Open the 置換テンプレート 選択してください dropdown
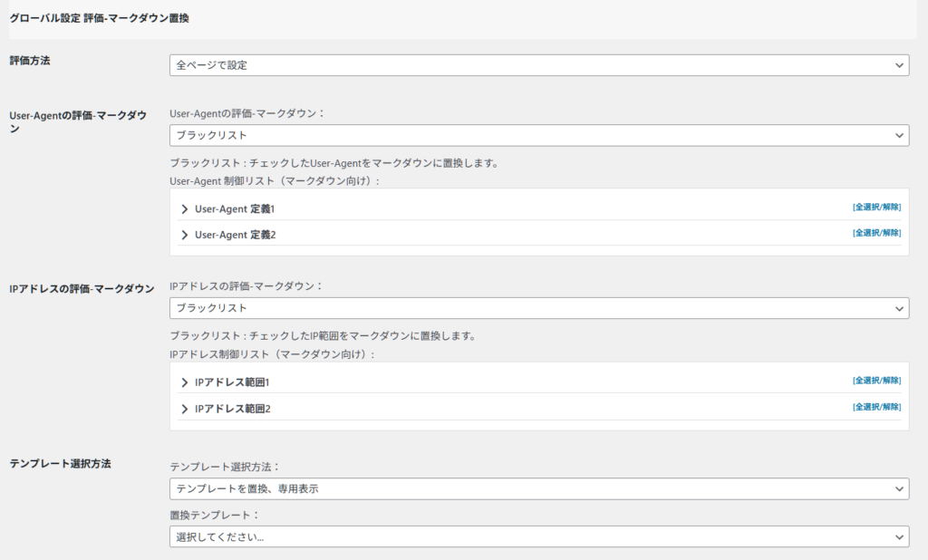The width and height of the screenshot is (928, 560). (538, 536)
